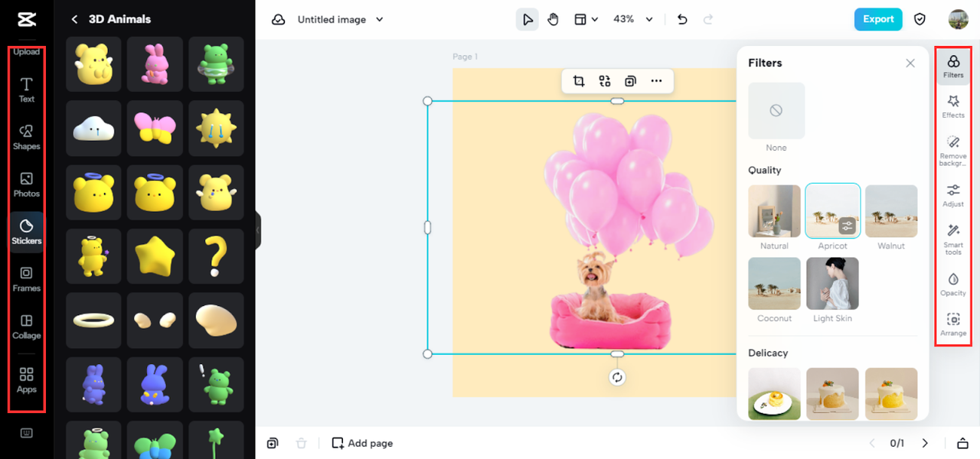This screenshot has width=980, height=459.
Task: Collapse the stickers side panel
Action: pyautogui.click(x=258, y=229)
